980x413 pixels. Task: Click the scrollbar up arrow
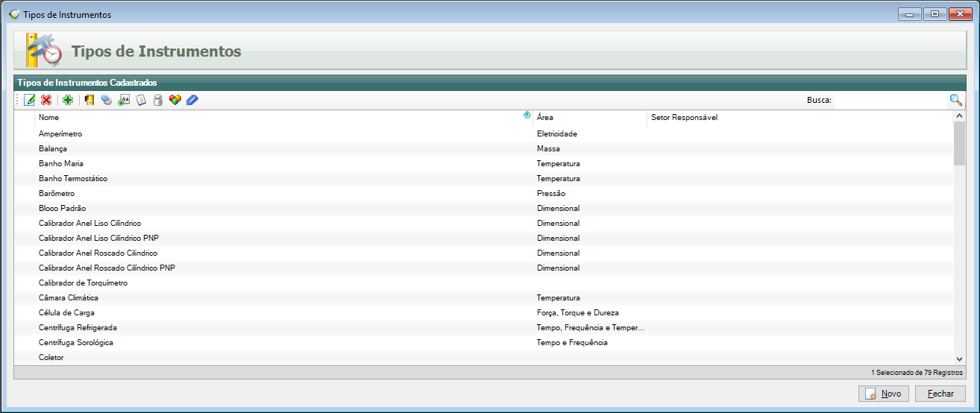click(960, 117)
